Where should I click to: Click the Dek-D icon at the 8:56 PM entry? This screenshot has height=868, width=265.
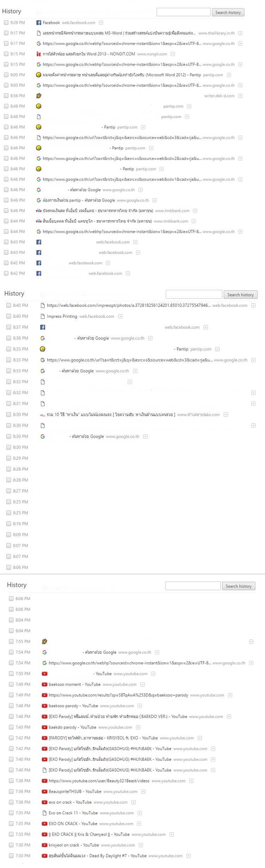(x=39, y=96)
